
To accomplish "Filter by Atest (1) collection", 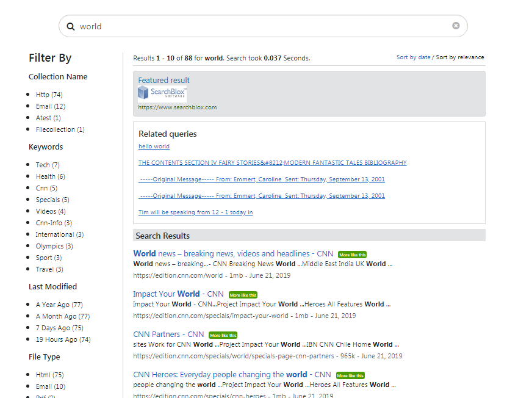I will click(x=48, y=118).
